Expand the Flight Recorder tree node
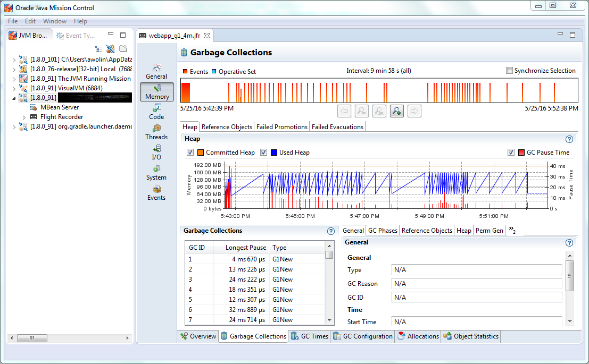The height and width of the screenshot is (364, 589). coord(24,117)
